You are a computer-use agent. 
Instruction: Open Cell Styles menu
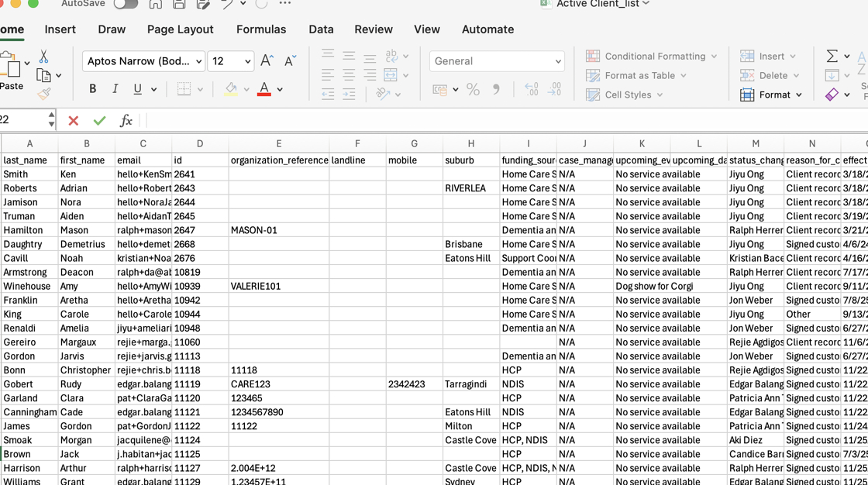click(x=625, y=95)
